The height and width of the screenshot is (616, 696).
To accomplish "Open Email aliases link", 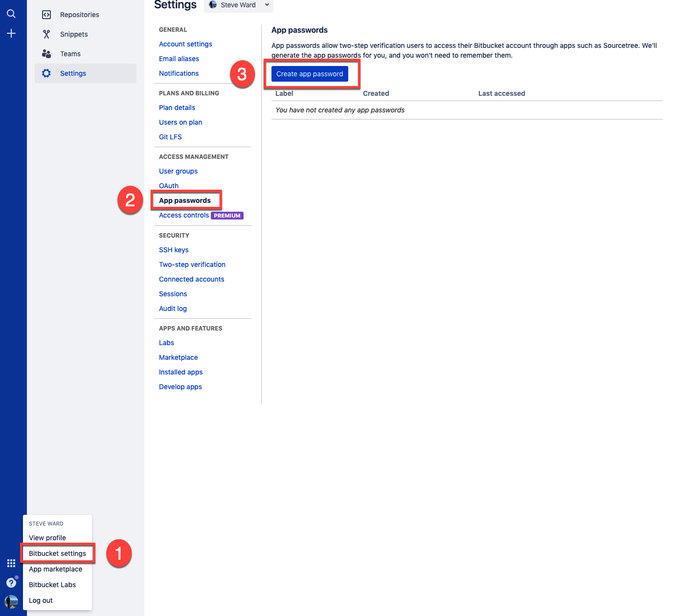I will point(179,59).
